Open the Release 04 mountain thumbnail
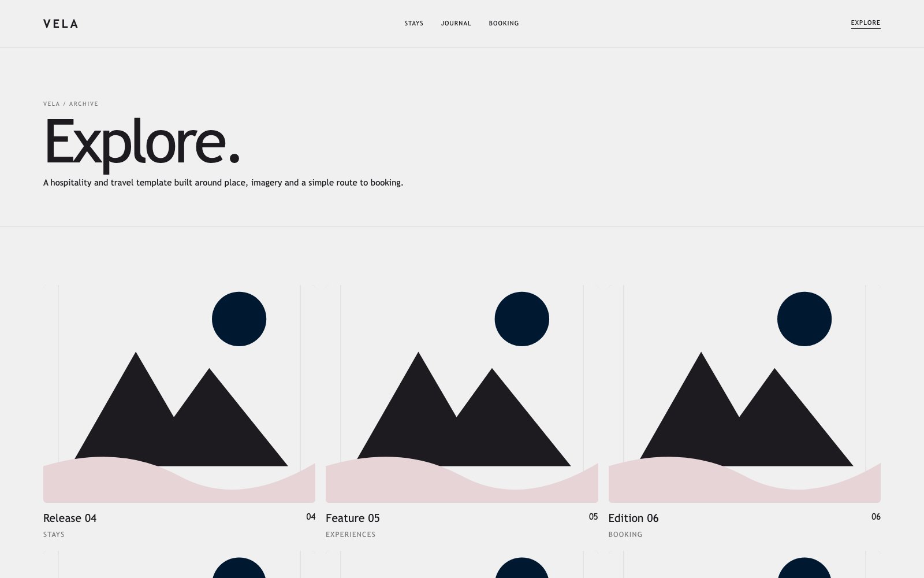 coord(179,394)
